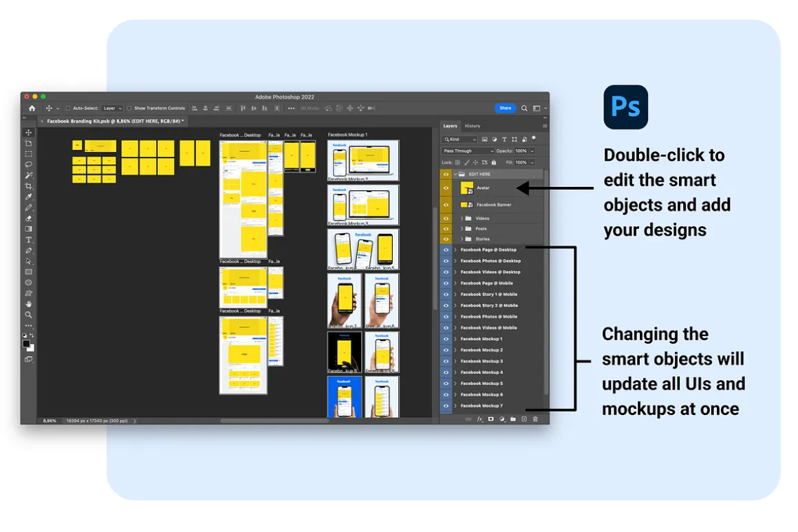Screen dimensions: 798x532
Task: Open the Fill value dropdown arrow
Action: (x=532, y=162)
